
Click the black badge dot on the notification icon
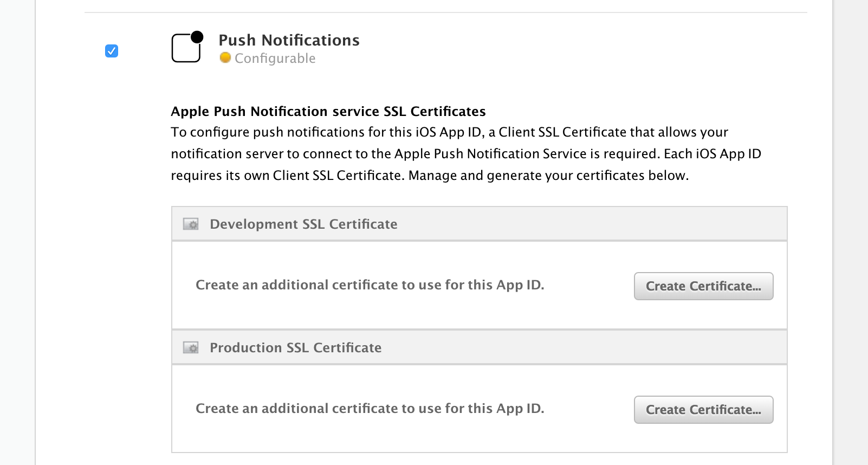(197, 37)
